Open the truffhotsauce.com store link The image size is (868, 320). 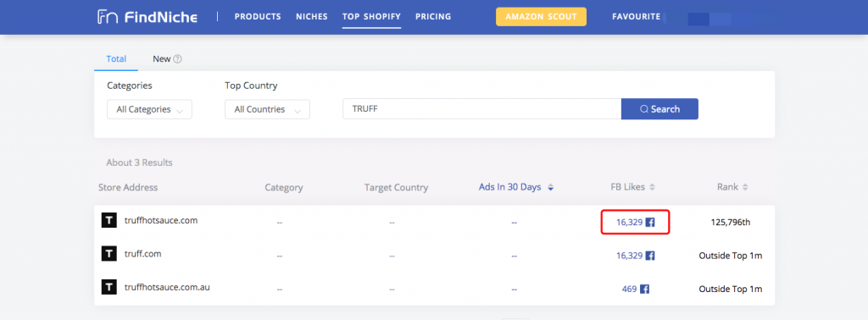[161, 220]
